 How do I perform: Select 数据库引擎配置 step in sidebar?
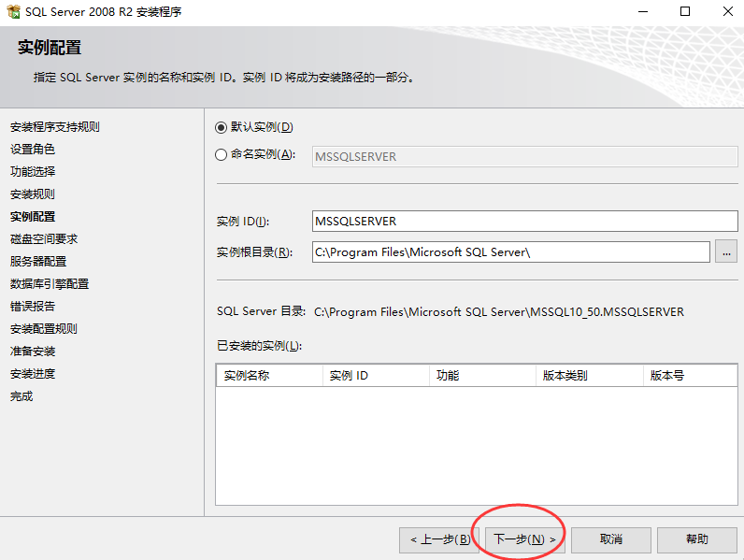pos(50,284)
